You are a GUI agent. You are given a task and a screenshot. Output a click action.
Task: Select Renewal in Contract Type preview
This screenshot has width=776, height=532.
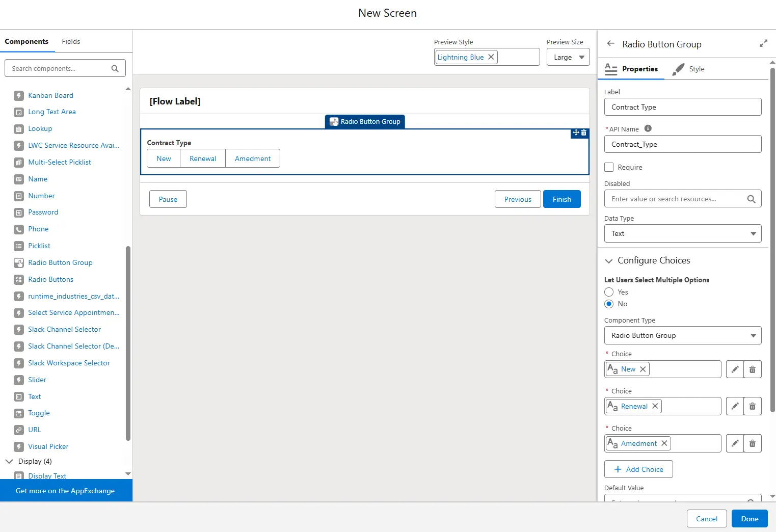[203, 158]
